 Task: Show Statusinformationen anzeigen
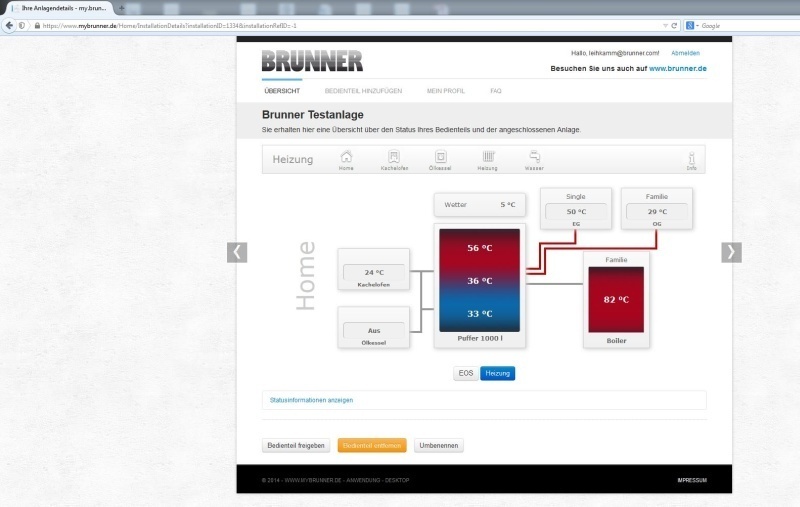[311, 400]
